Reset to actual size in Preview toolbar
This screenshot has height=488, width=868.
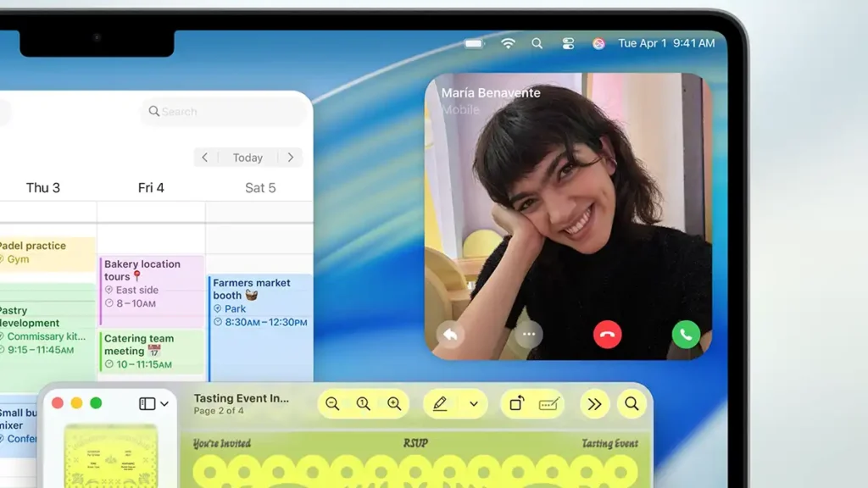[x=364, y=404]
